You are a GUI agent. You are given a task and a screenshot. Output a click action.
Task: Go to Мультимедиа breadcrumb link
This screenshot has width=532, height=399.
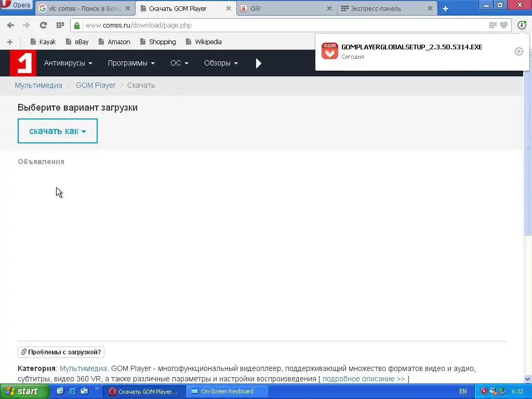pos(38,86)
